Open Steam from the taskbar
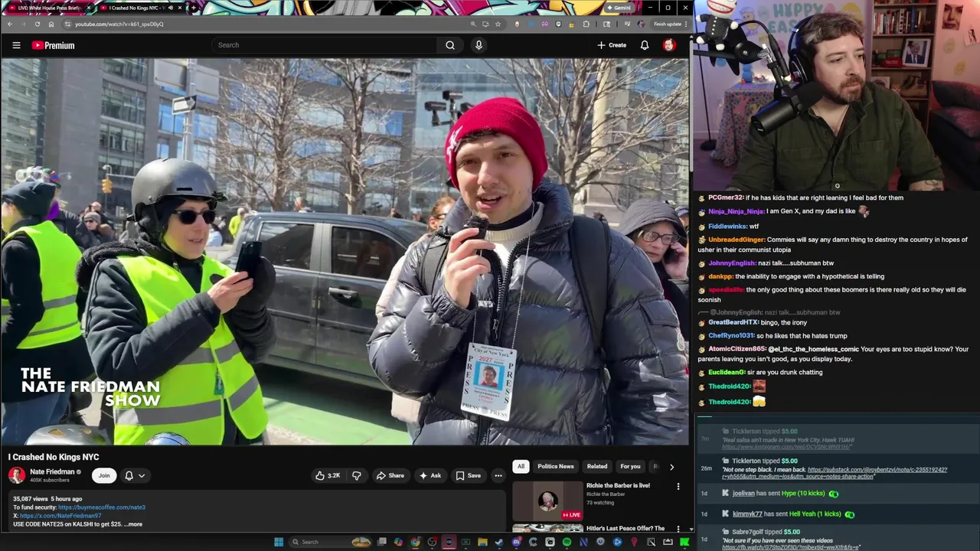Screen dimensions: 980x551 coord(499,542)
